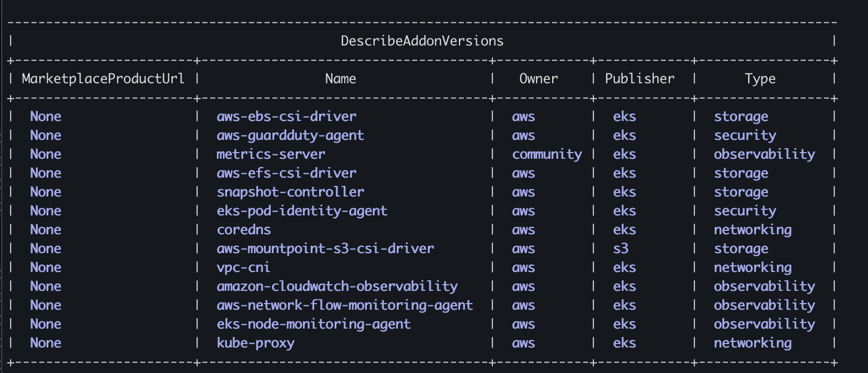Image resolution: width=868 pixels, height=373 pixels.
Task: Click aws owner in aws-mountpoint-s3-csi-driver row
Action: coord(523,249)
